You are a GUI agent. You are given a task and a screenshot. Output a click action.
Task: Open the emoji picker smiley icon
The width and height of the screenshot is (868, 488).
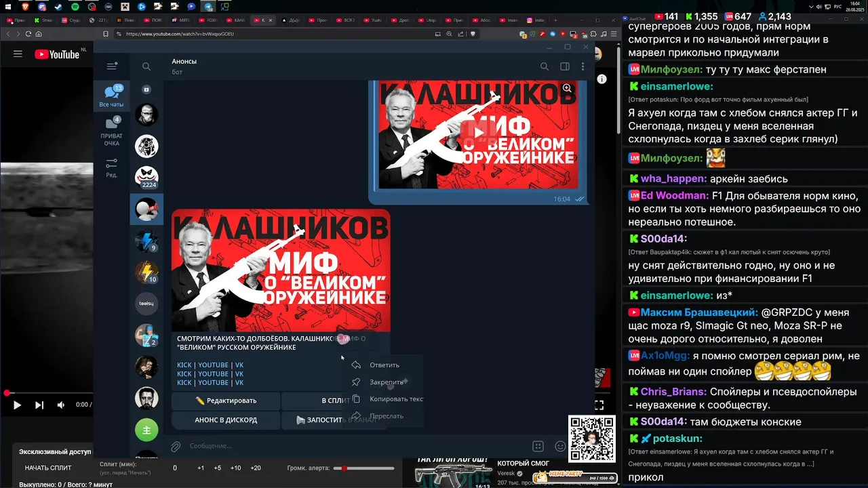(x=560, y=446)
